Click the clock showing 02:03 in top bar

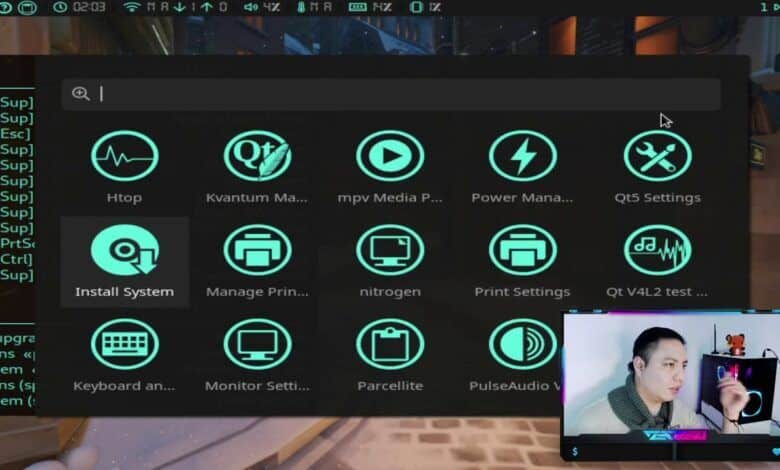(x=80, y=7)
